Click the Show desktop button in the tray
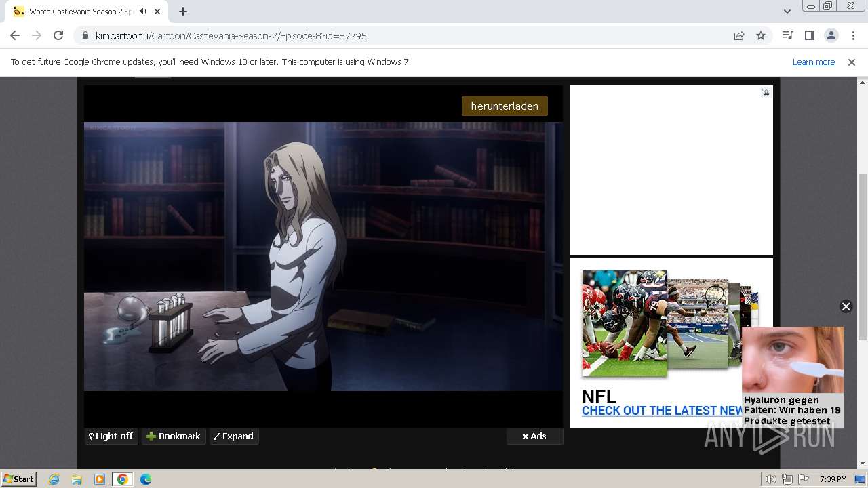 click(x=861, y=479)
